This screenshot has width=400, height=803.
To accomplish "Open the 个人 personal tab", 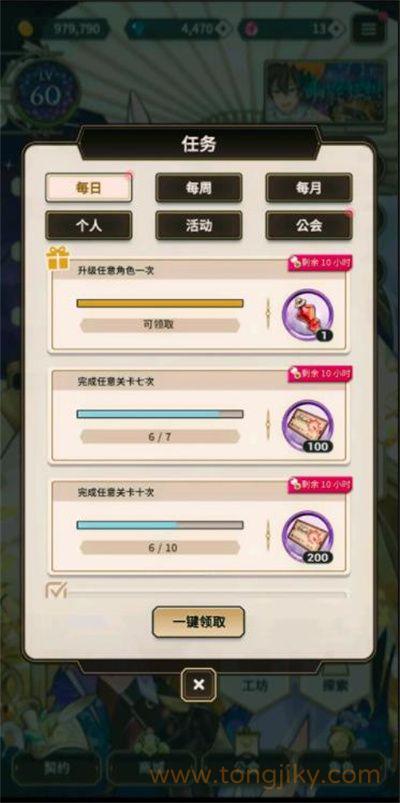I will (89, 225).
